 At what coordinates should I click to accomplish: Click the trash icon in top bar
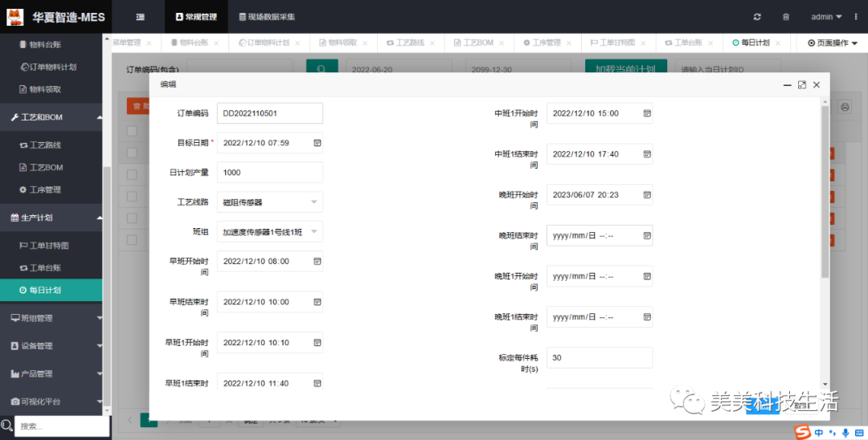pyautogui.click(x=785, y=17)
